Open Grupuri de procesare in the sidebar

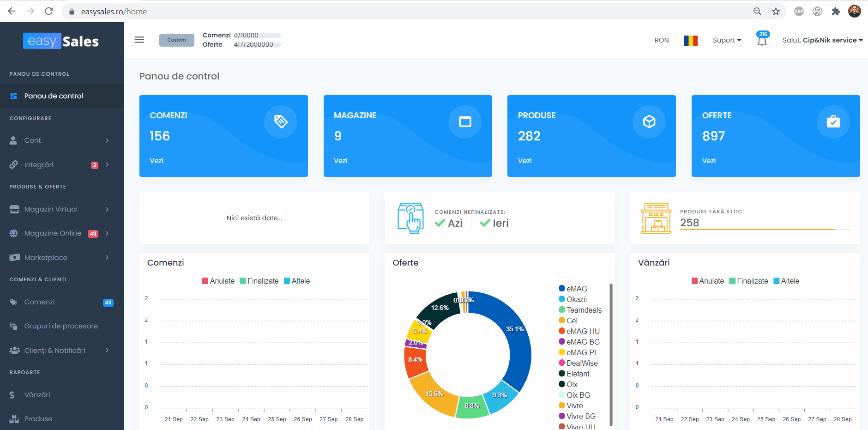click(62, 326)
